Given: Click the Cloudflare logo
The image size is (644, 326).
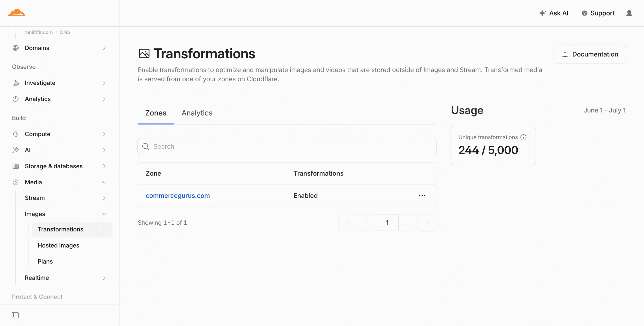Looking at the screenshot, I should pyautogui.click(x=16, y=13).
